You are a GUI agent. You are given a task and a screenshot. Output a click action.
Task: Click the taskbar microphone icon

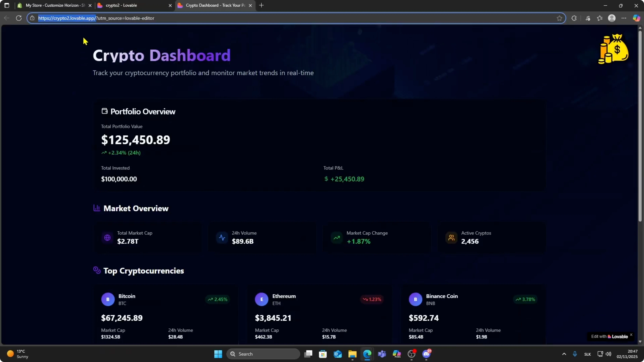click(x=575, y=354)
